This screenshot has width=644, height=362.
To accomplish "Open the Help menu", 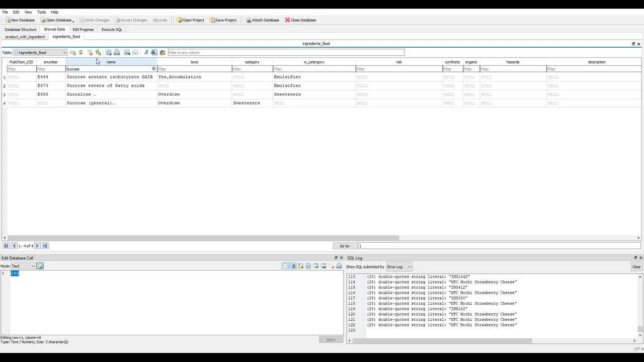I will pyautogui.click(x=54, y=12).
